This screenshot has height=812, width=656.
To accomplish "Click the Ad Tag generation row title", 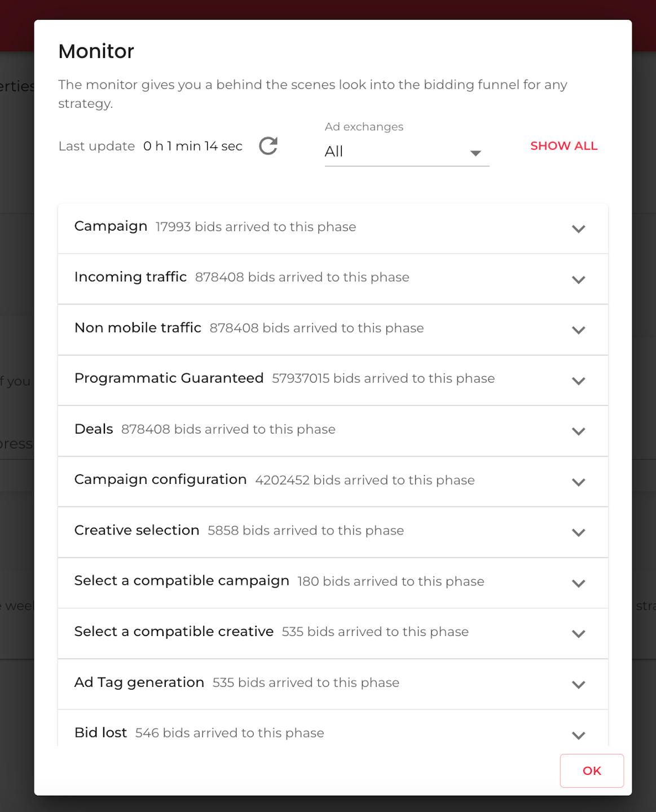I will tap(139, 682).
